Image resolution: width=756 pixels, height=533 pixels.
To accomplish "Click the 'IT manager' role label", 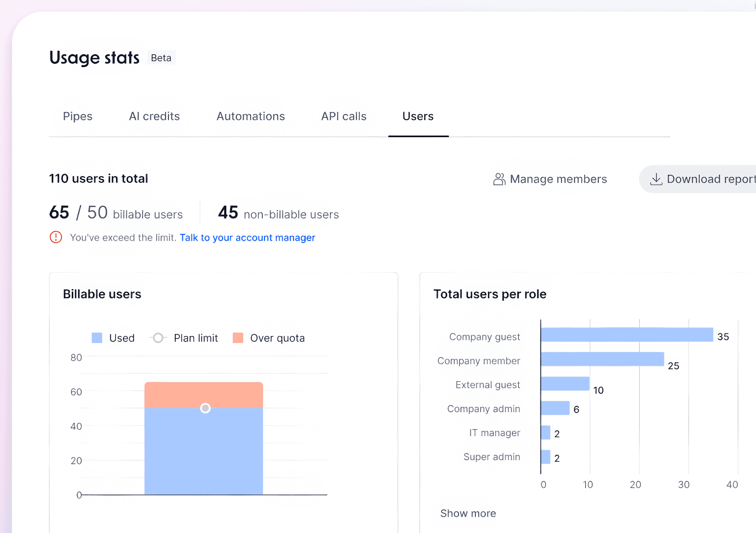I will pos(495,433).
